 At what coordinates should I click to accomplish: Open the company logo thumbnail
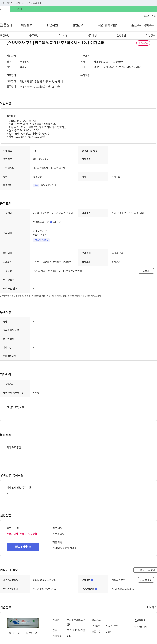23,623
